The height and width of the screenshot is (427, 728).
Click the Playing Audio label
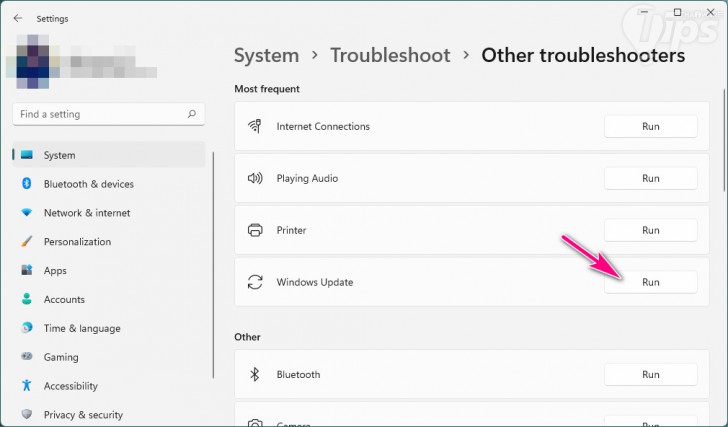307,178
